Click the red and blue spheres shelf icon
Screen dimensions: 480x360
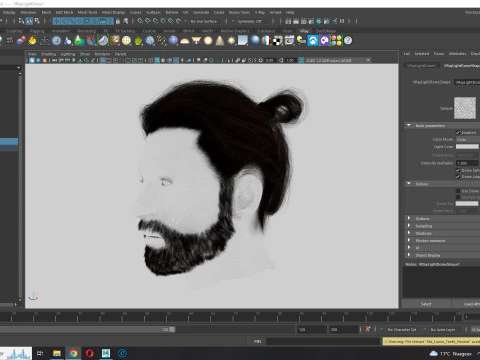[21, 41]
